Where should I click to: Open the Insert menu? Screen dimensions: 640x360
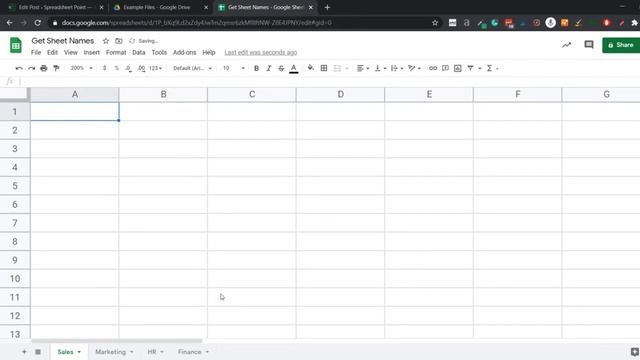(91, 52)
